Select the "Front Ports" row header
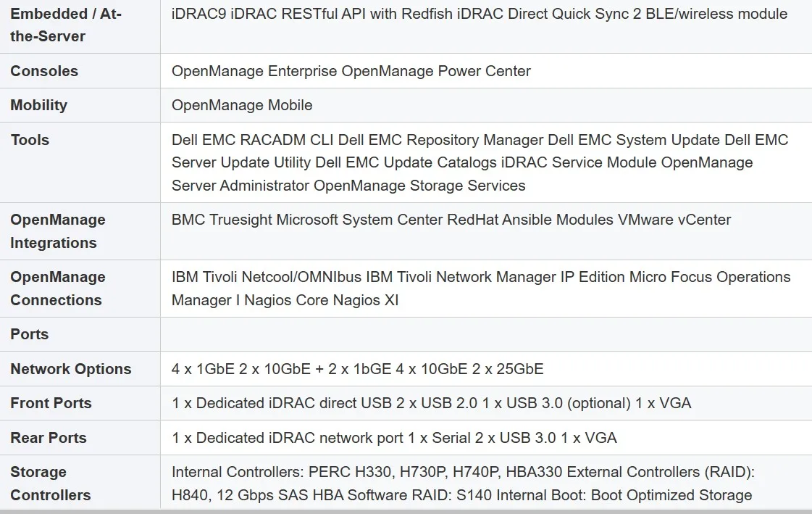Image resolution: width=812 pixels, height=514 pixels. click(x=51, y=403)
